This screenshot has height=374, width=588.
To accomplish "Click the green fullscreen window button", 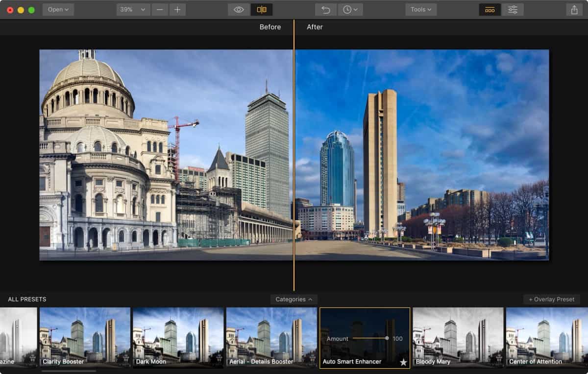I will [31, 10].
